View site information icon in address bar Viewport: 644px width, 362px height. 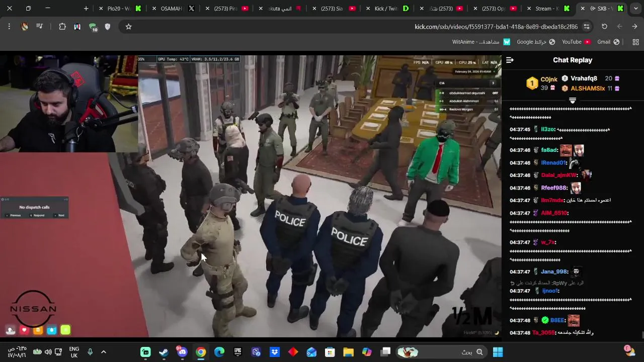point(587,27)
